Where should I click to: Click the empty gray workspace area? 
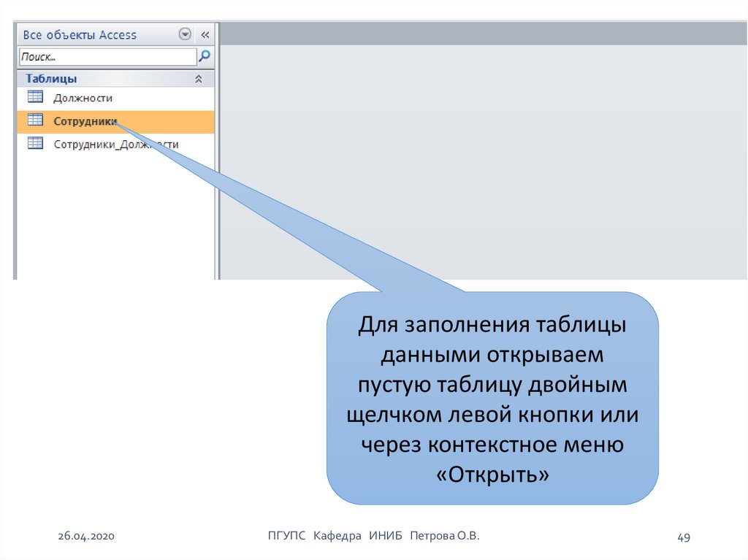point(482,161)
